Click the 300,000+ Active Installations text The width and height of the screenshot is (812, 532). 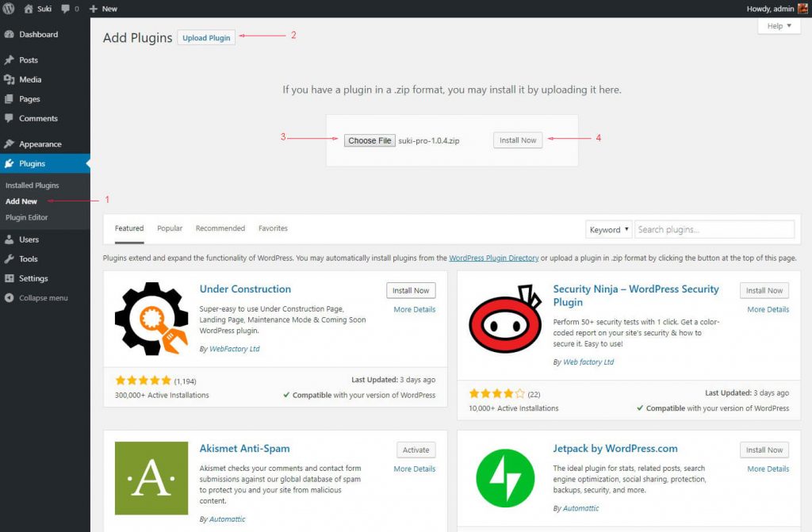point(162,396)
